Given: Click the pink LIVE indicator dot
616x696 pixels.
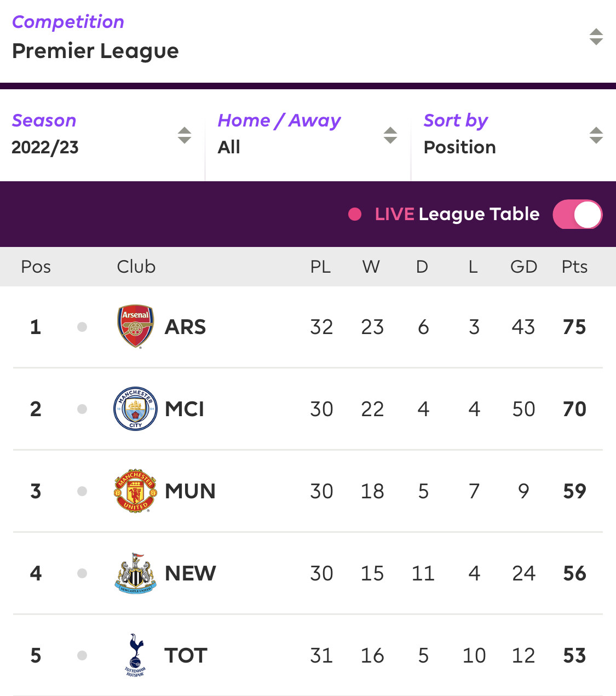Looking at the screenshot, I should coord(355,214).
